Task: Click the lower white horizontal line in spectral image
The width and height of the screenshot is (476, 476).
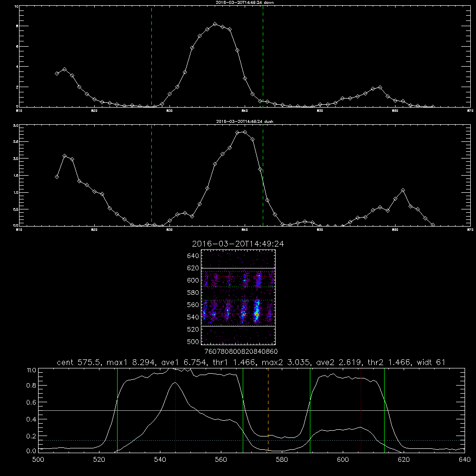Action: pyautogui.click(x=238, y=326)
